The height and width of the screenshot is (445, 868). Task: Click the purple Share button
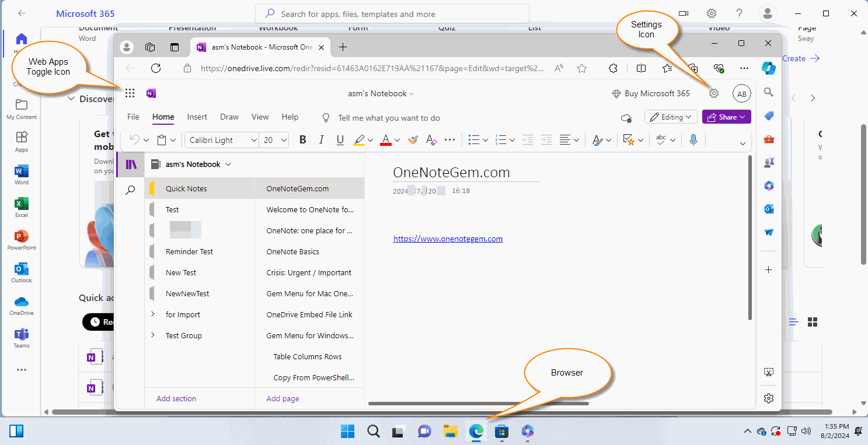click(727, 117)
